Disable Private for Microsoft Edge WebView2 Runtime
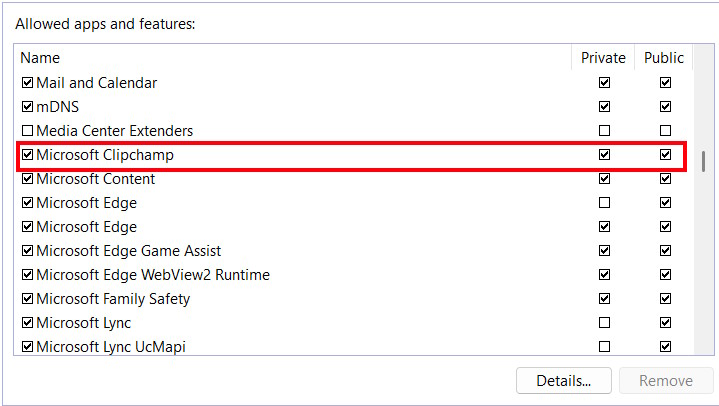This screenshot has width=719, height=406. click(604, 275)
